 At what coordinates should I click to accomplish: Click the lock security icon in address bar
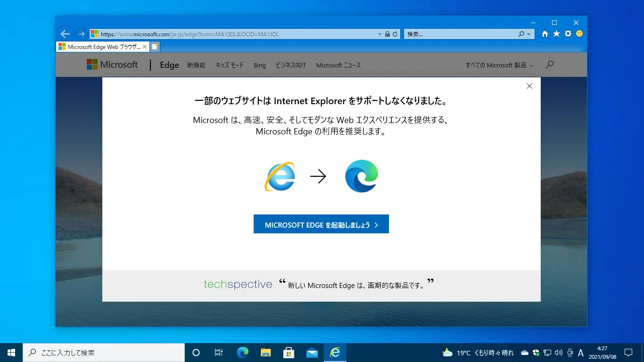(x=388, y=34)
